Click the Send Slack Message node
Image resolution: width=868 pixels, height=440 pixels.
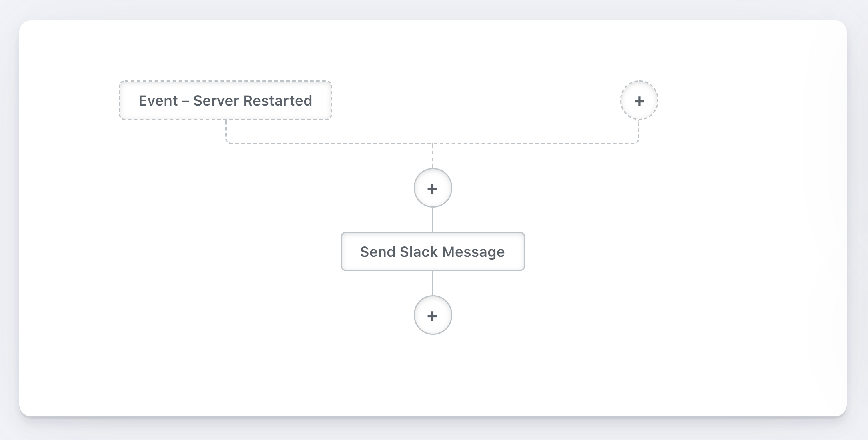point(433,252)
